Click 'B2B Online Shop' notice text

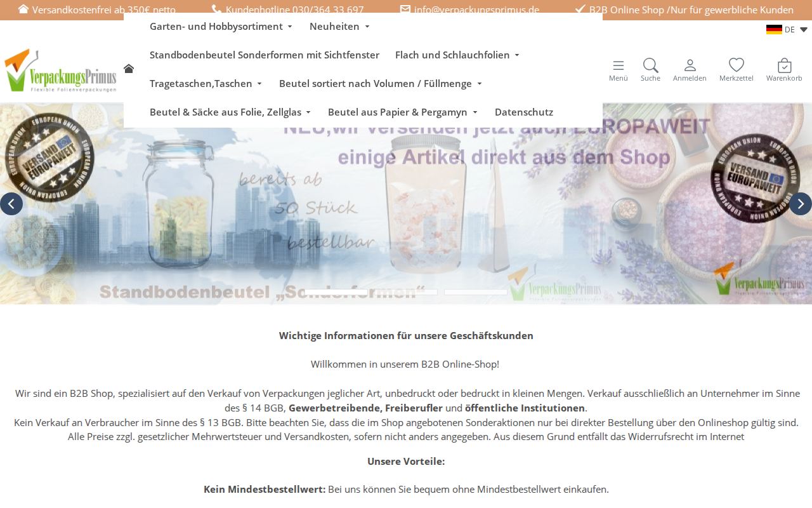click(x=691, y=10)
